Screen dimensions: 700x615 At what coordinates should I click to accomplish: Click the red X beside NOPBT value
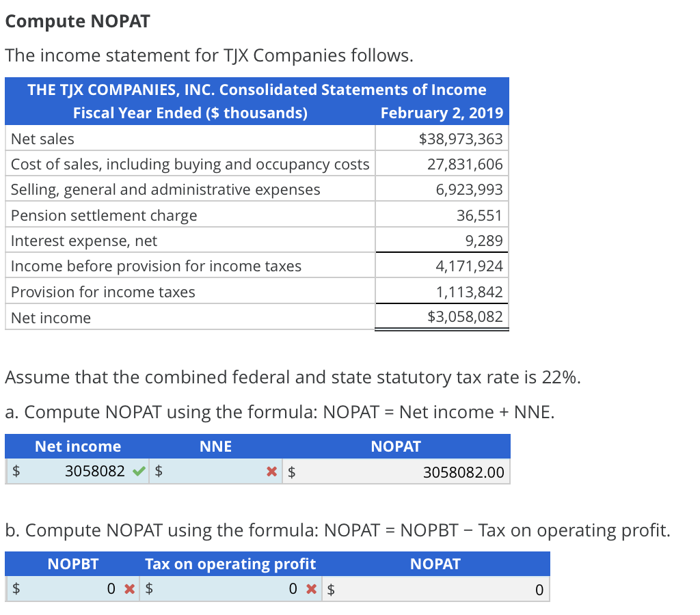click(x=128, y=588)
